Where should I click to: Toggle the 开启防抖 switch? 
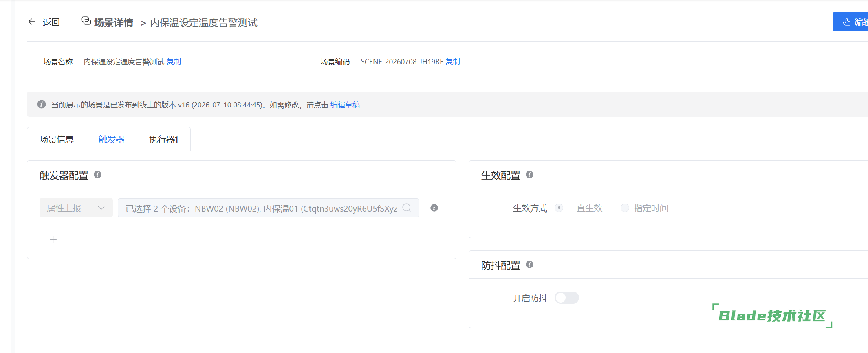pyautogui.click(x=566, y=298)
